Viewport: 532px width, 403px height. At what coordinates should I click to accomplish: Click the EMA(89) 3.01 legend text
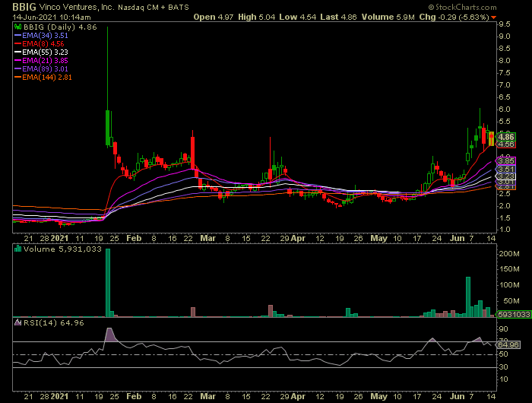point(45,69)
